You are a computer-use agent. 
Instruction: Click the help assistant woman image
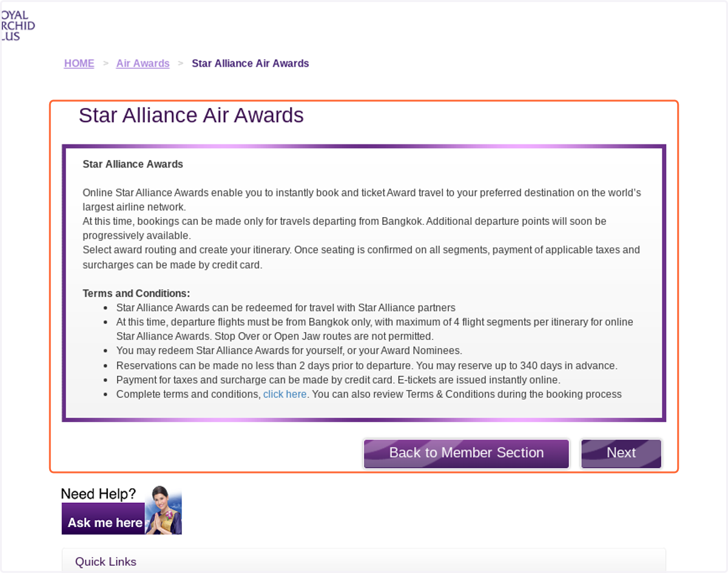pos(163,510)
